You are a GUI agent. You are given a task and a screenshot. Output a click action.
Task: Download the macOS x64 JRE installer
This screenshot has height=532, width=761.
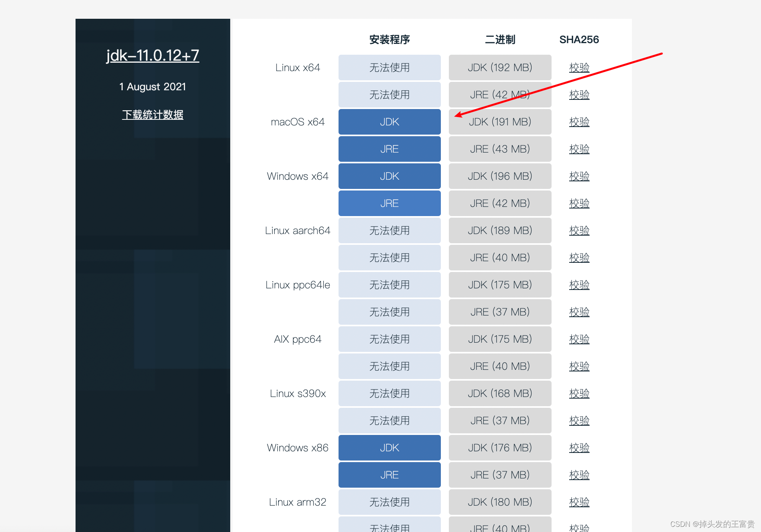(x=389, y=149)
